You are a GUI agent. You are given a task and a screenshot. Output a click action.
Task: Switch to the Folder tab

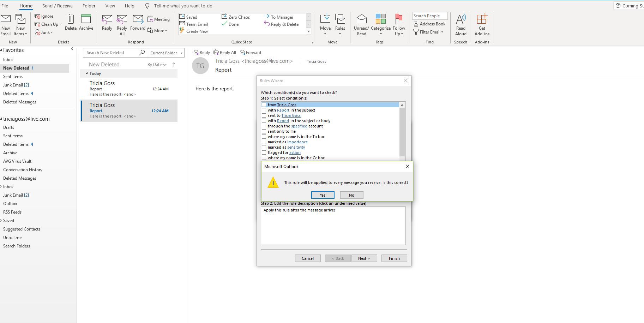coord(89,6)
